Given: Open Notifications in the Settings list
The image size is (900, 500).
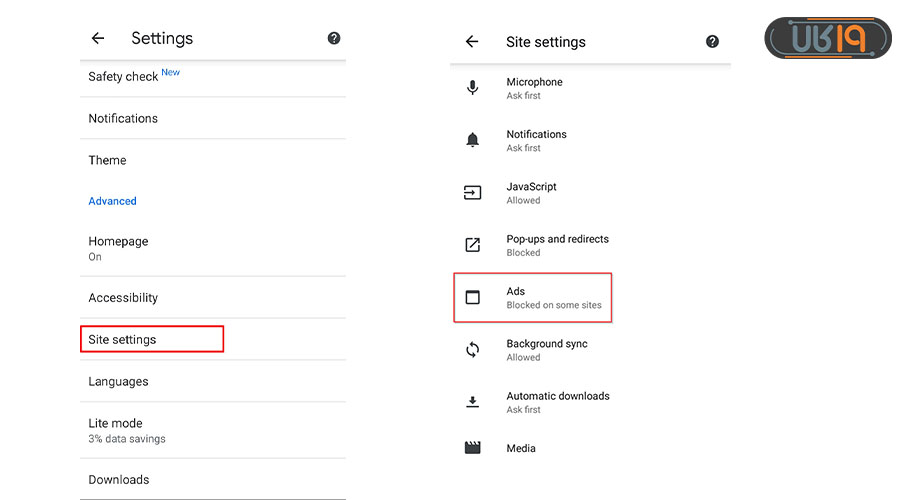Looking at the screenshot, I should 123,118.
